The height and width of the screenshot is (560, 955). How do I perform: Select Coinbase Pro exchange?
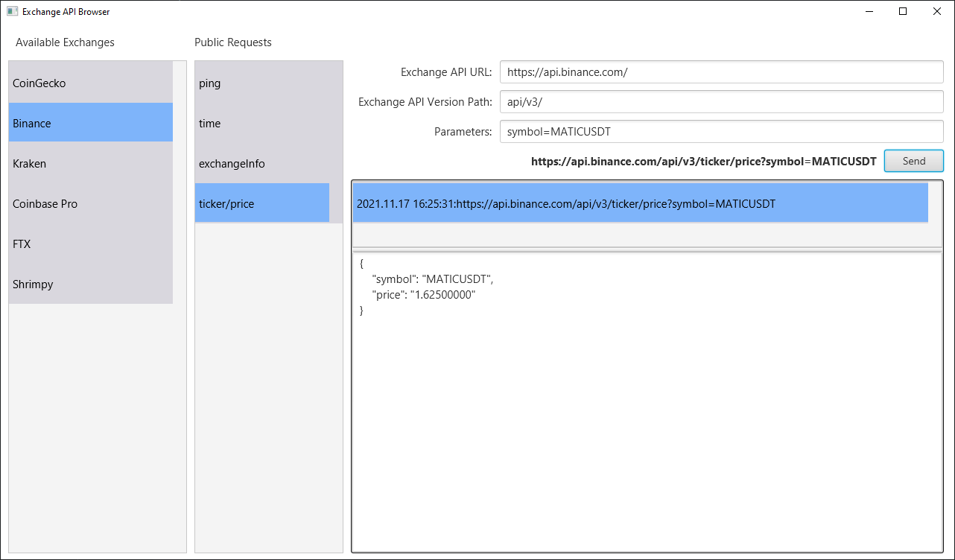coord(90,204)
